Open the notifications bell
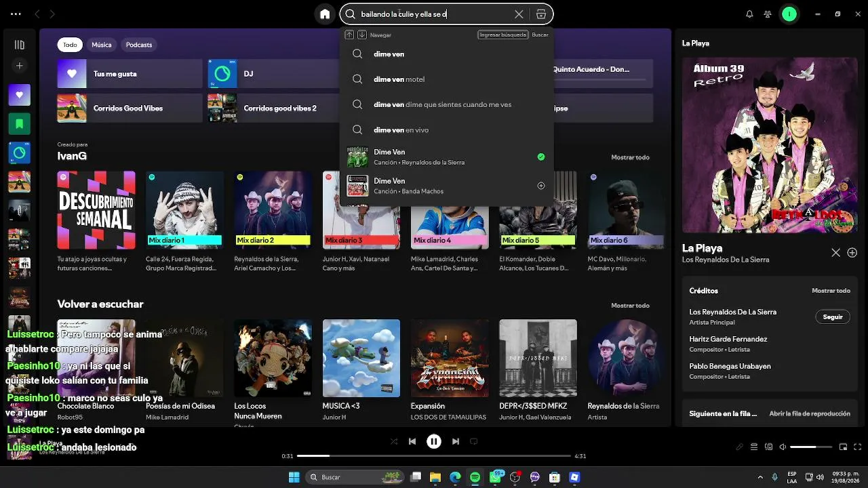This screenshot has height=488, width=868. click(x=749, y=14)
